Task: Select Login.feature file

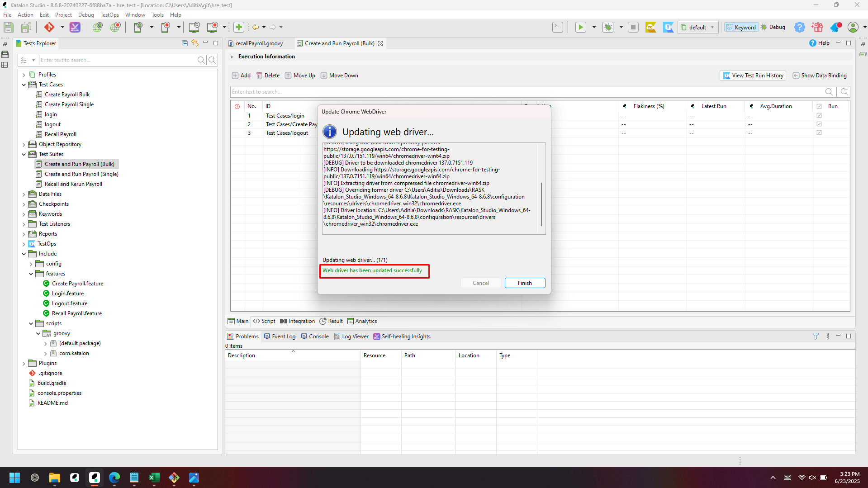Action: pos(67,294)
